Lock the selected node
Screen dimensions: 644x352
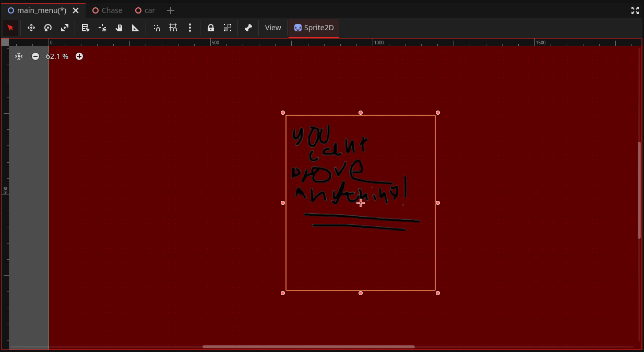click(x=211, y=28)
